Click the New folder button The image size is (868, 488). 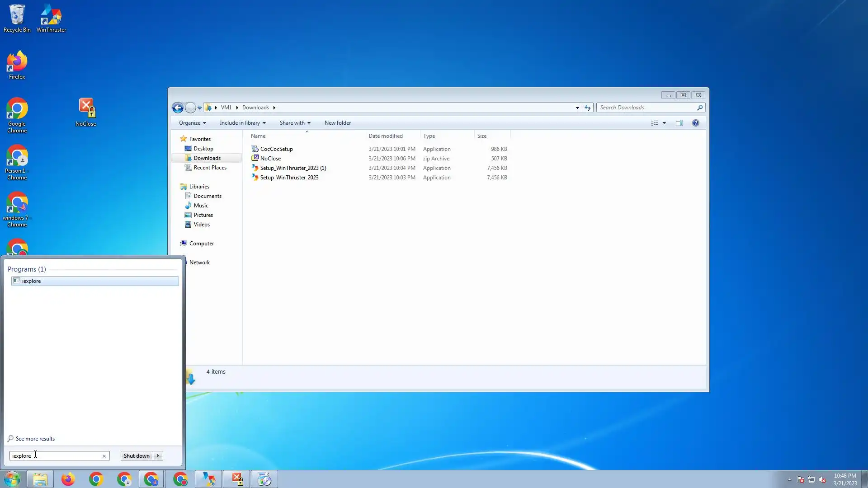tap(337, 123)
